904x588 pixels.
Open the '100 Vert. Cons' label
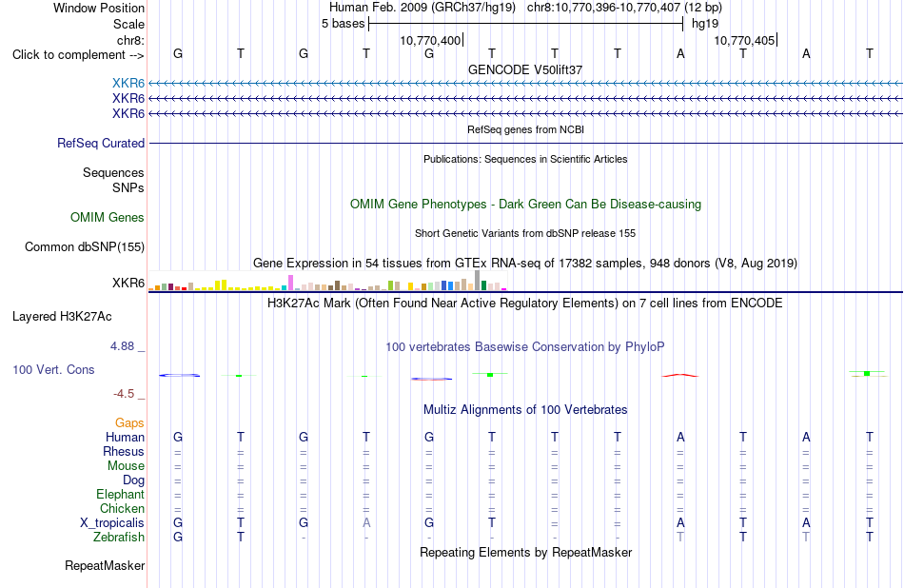53,369
